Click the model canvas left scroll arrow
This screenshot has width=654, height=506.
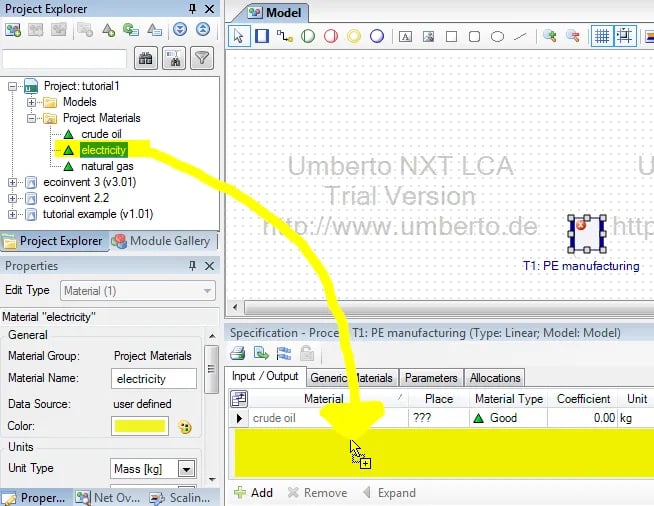pyautogui.click(x=235, y=308)
